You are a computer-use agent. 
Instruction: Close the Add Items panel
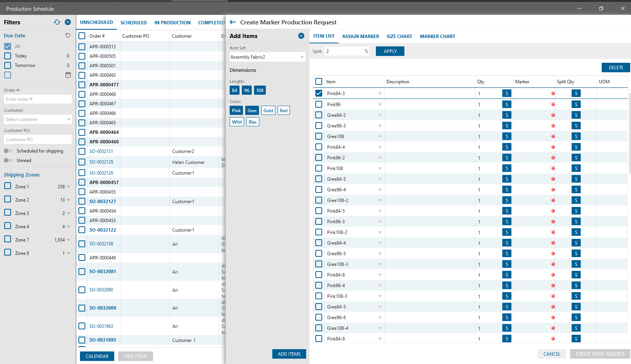pos(301,36)
